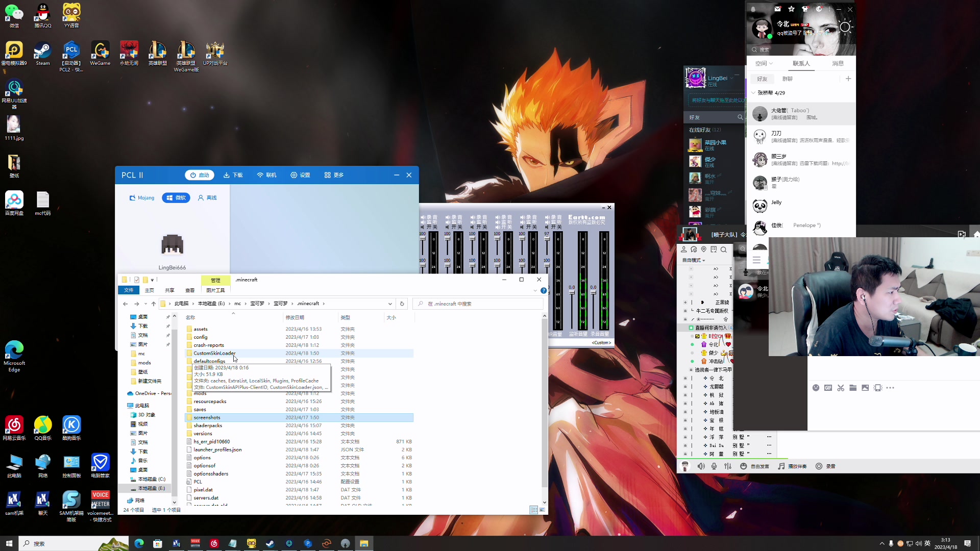Collapse the 张桥帮 4/29 friend group
This screenshot has height=551, width=980.
[x=753, y=93]
